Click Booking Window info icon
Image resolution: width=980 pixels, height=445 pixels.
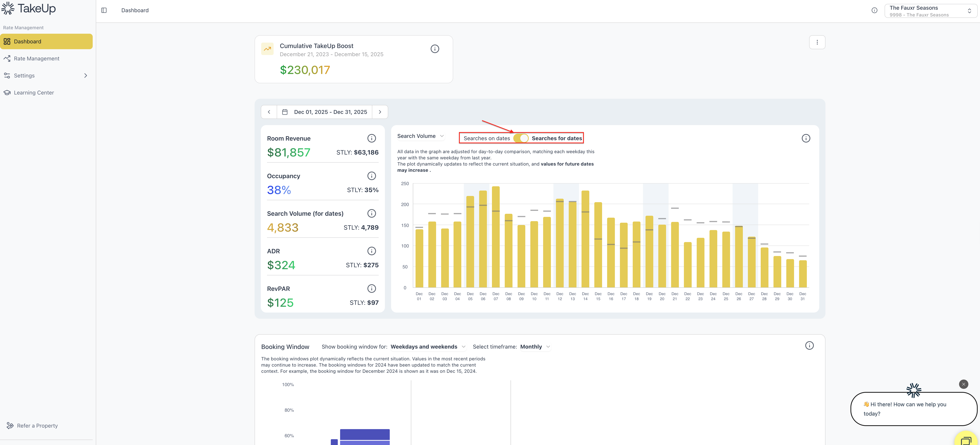pyautogui.click(x=809, y=345)
